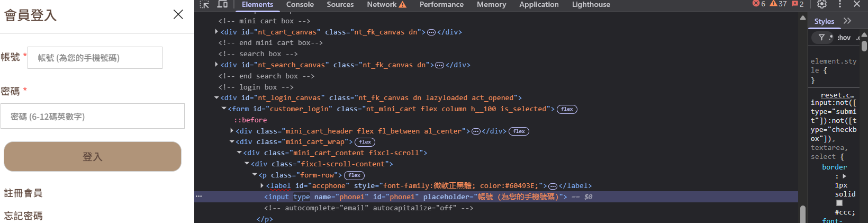
Task: Click the 'mini cart box' comment line
Action: [264, 21]
